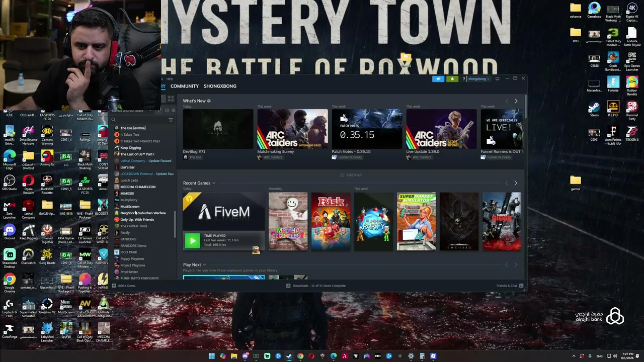The width and height of the screenshot is (644, 362).
Task: Select the Risk game cover in Recent Games
Action: click(331, 221)
